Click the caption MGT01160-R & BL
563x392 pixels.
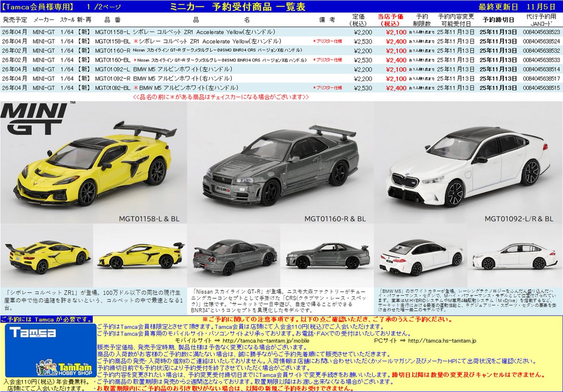click(x=335, y=219)
